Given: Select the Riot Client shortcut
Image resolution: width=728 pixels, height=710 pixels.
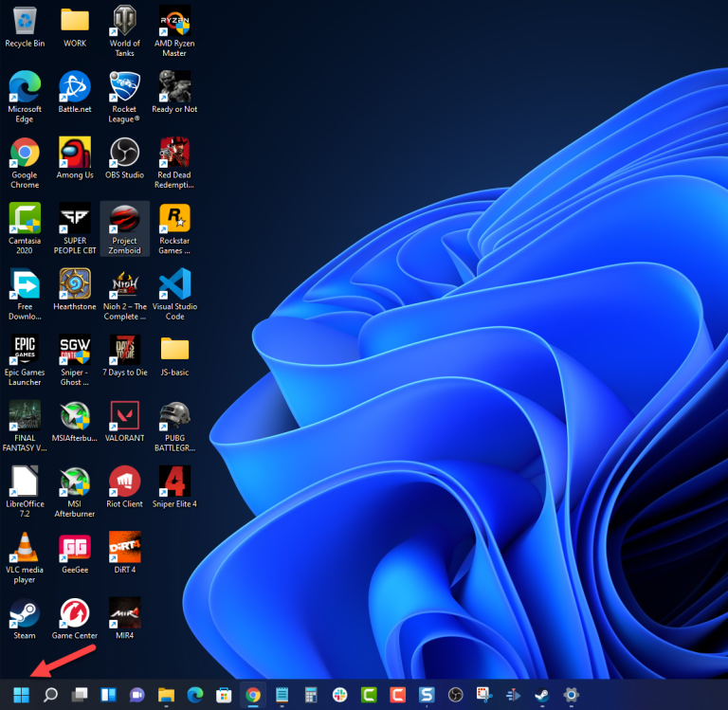Looking at the screenshot, I should coord(124,487).
